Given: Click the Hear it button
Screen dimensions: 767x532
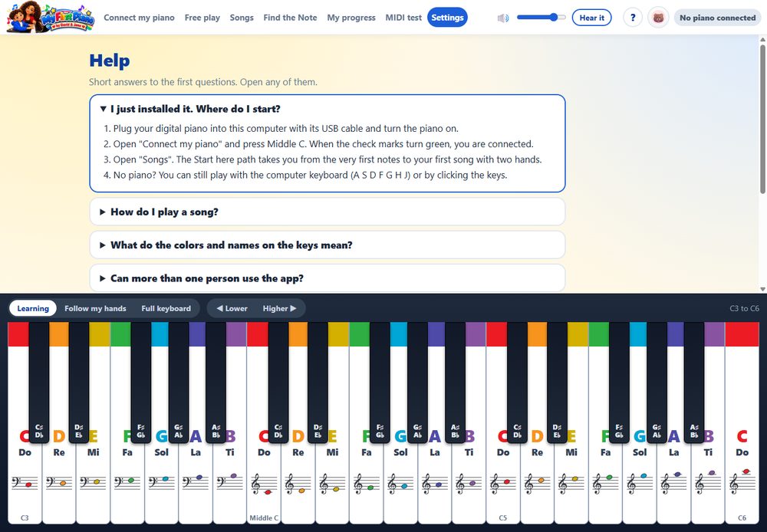Looking at the screenshot, I should 592,18.
